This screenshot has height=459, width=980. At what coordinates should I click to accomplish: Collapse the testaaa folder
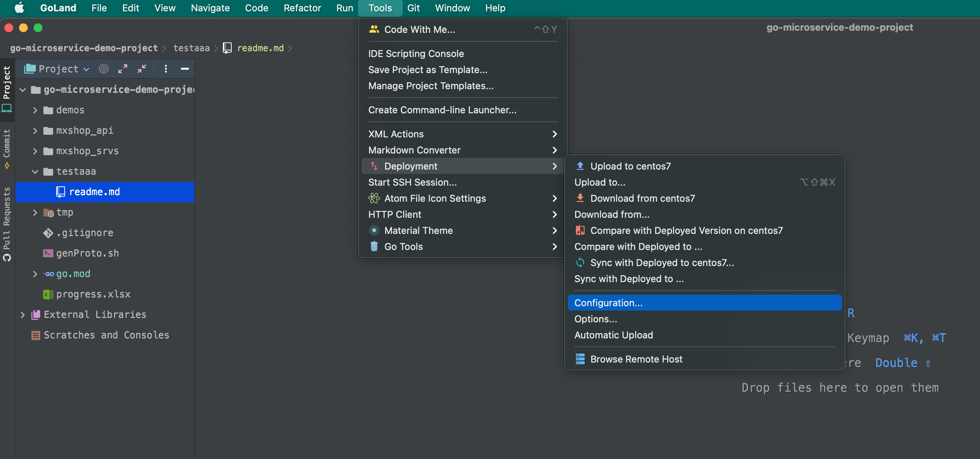click(35, 172)
